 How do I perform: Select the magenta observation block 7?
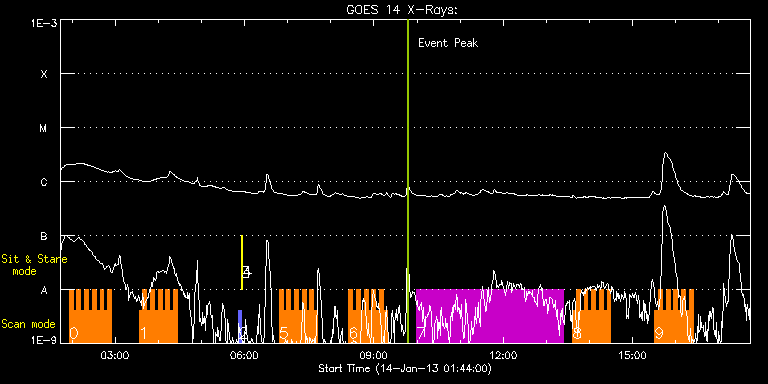(490, 316)
